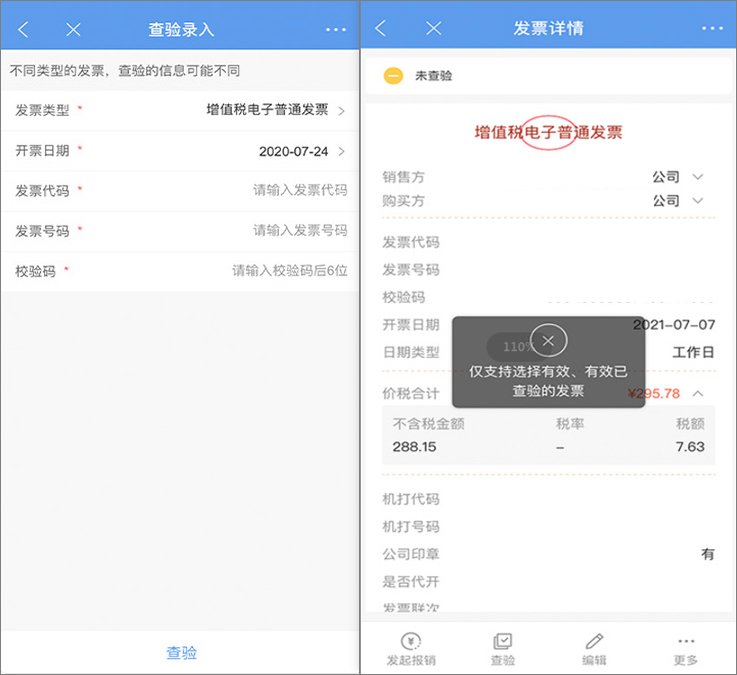
Task: Click the 公司印章 value 有
Action: [707, 554]
